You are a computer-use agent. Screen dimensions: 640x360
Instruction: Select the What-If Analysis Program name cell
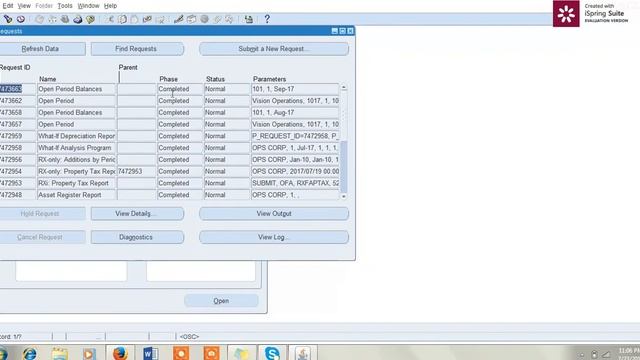(76, 148)
